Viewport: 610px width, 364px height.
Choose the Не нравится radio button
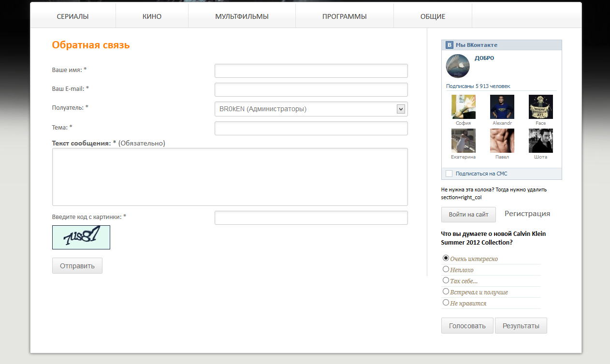[446, 303]
